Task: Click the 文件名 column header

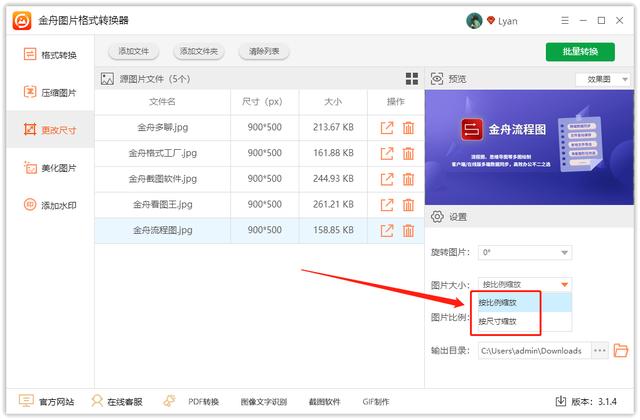Action: [x=162, y=102]
